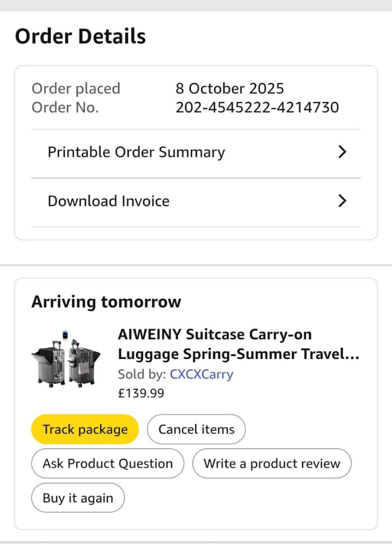Visit the CXCXCarry seller link
Viewport: 392px width, 555px height.
(x=201, y=374)
